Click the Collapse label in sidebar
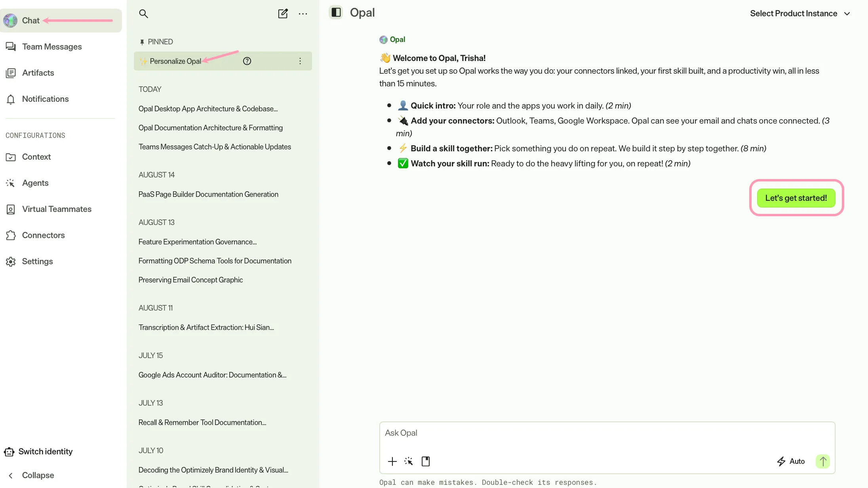The width and height of the screenshot is (868, 488). click(38, 475)
